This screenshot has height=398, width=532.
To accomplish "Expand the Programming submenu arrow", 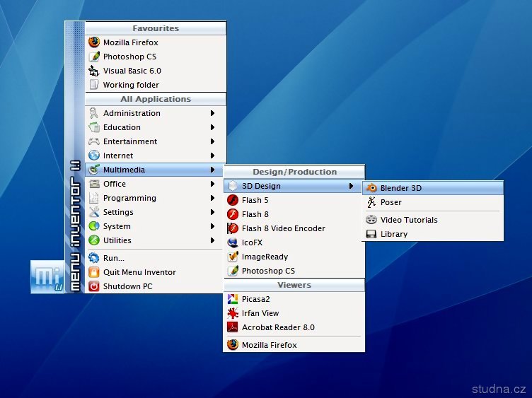I will [212, 198].
